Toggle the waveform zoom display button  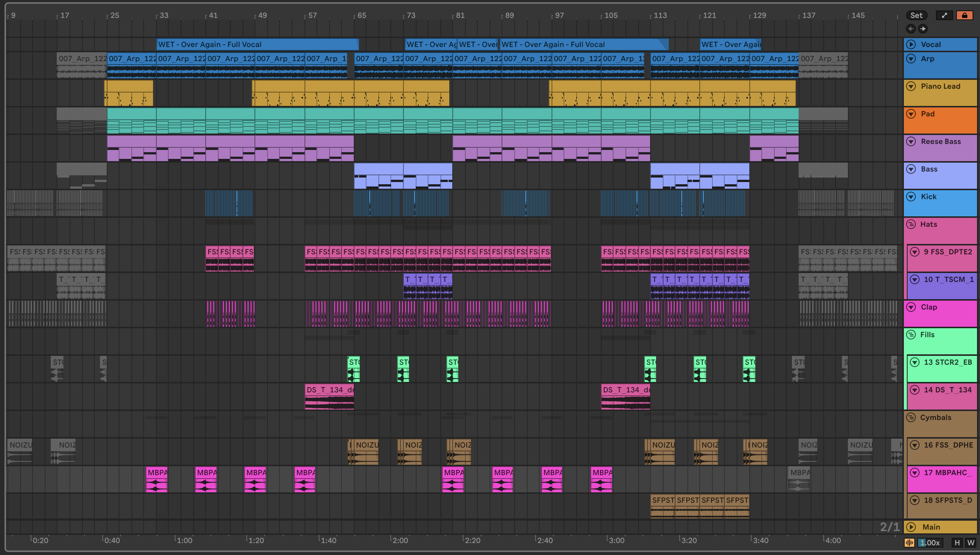(x=909, y=542)
